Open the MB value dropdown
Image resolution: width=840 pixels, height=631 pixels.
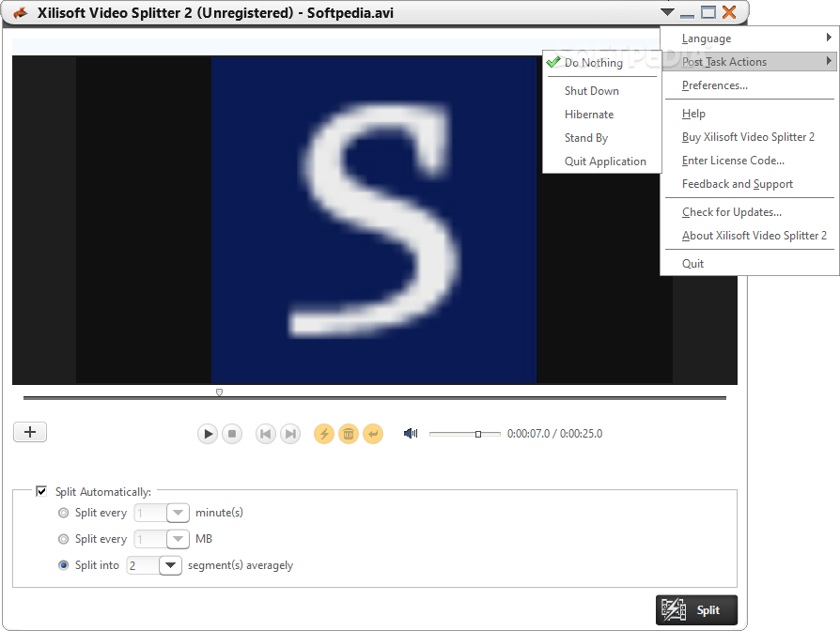click(x=178, y=539)
